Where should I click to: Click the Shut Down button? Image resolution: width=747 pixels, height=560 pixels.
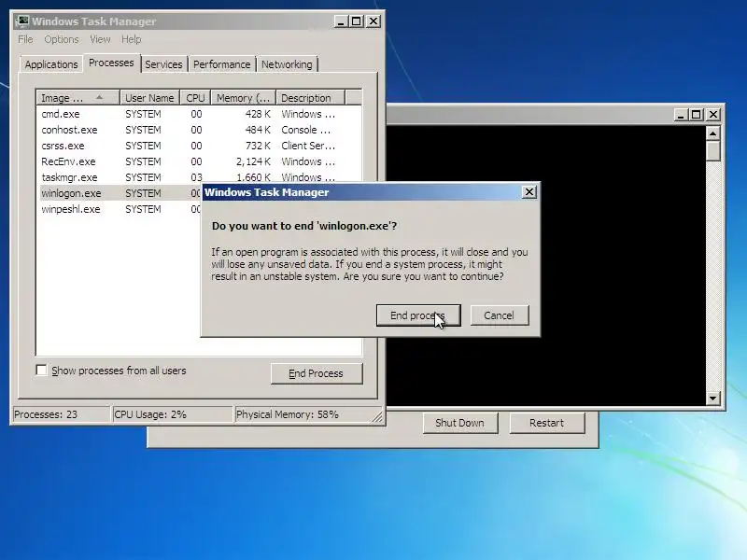tap(460, 423)
